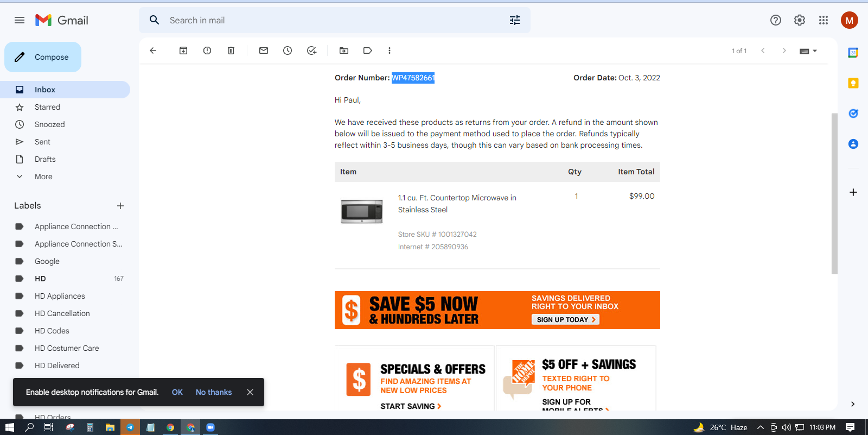Mark the email as unread
The height and width of the screenshot is (435, 868).
pyautogui.click(x=264, y=51)
